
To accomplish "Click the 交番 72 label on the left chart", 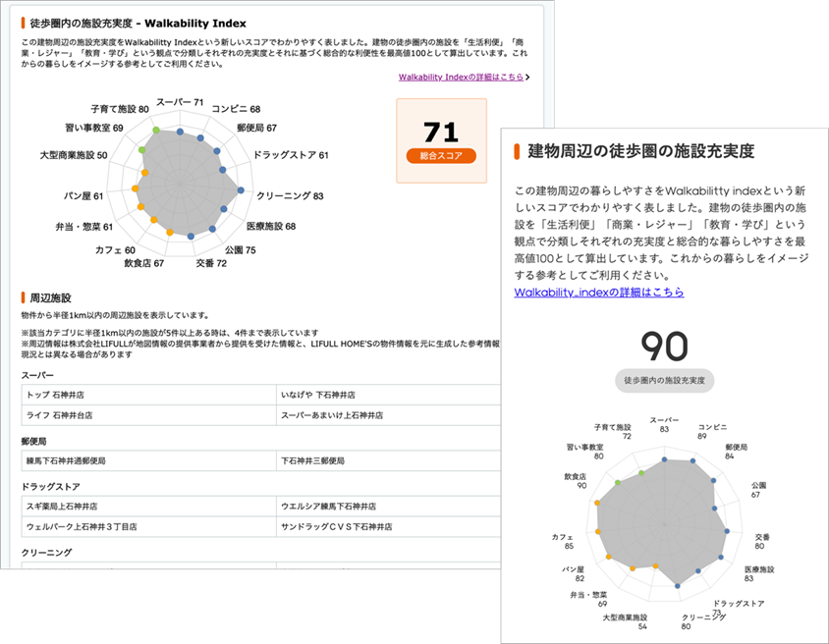I will [x=211, y=263].
